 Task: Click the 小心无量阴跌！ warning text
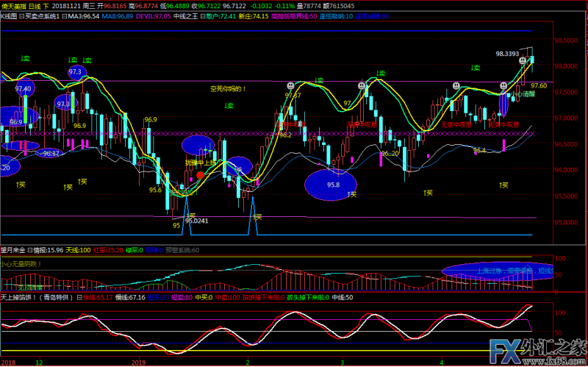pos(21,264)
